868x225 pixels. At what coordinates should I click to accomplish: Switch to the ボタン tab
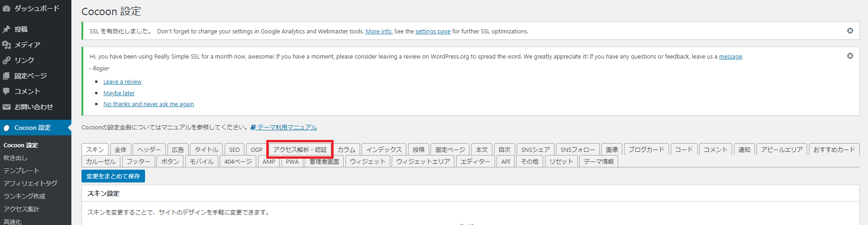(x=170, y=161)
